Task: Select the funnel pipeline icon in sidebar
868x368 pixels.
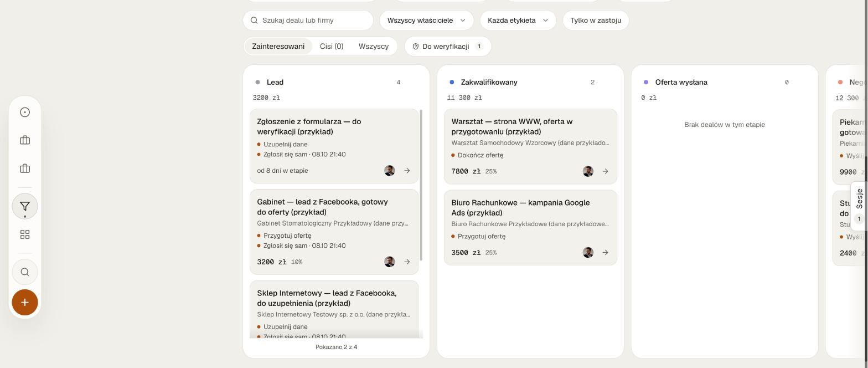Action: [25, 206]
